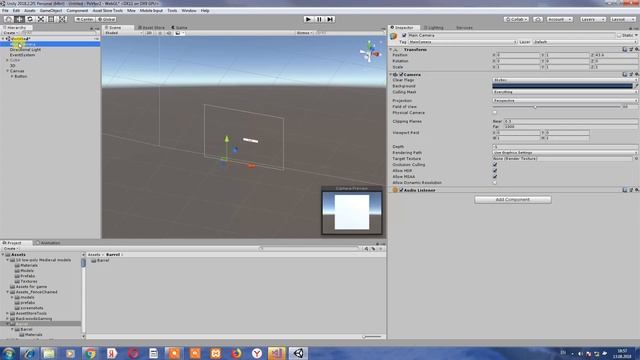Open the Layout dropdown
Image resolution: width=640 pixels, height=360 pixels.
623,19
